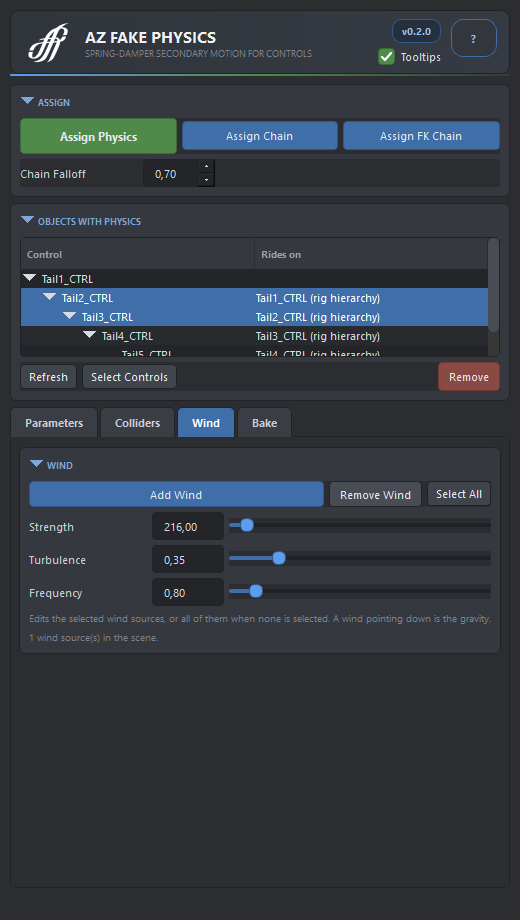Viewport: 520px width, 920px height.
Task: Click the v0.2.0 version badge
Action: click(x=416, y=32)
